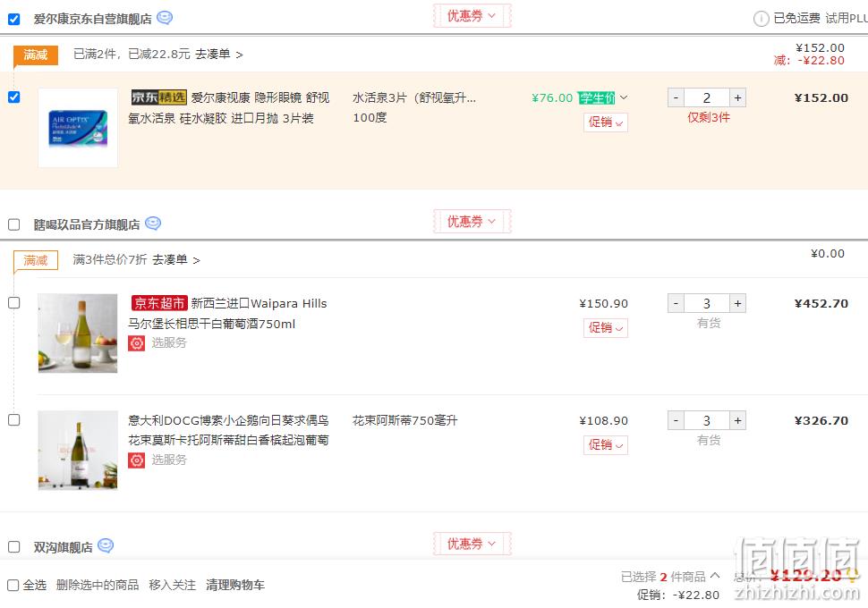Image resolution: width=868 pixels, height=608 pixels.
Task: Expand the price options arrow beside 学生价
Action: pyautogui.click(x=624, y=97)
